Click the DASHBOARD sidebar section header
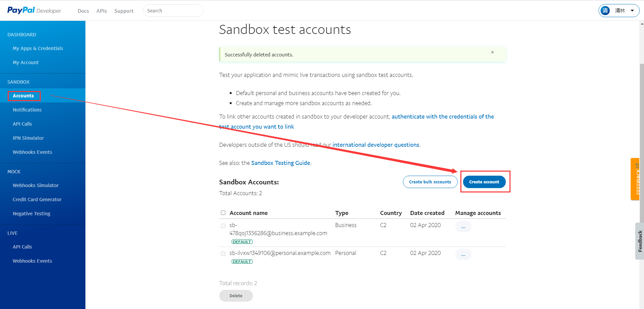The height and width of the screenshot is (309, 644). [22, 35]
